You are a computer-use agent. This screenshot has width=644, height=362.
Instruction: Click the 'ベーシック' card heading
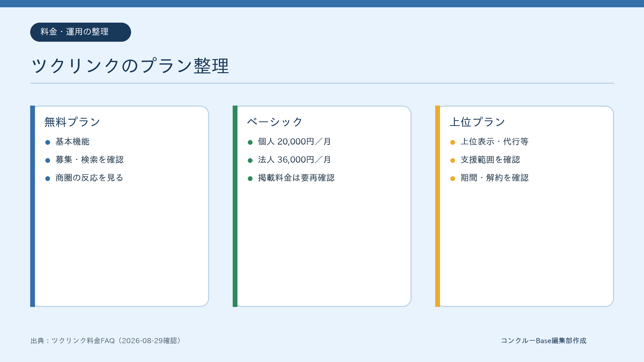(275, 122)
